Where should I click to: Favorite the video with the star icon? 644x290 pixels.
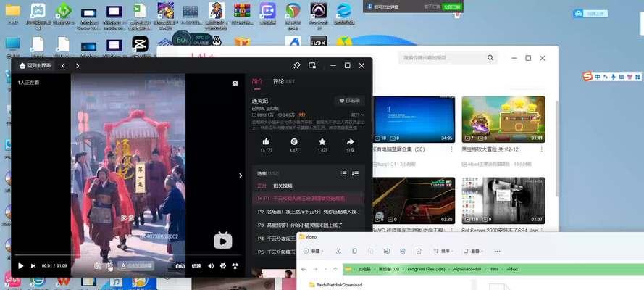click(x=322, y=141)
